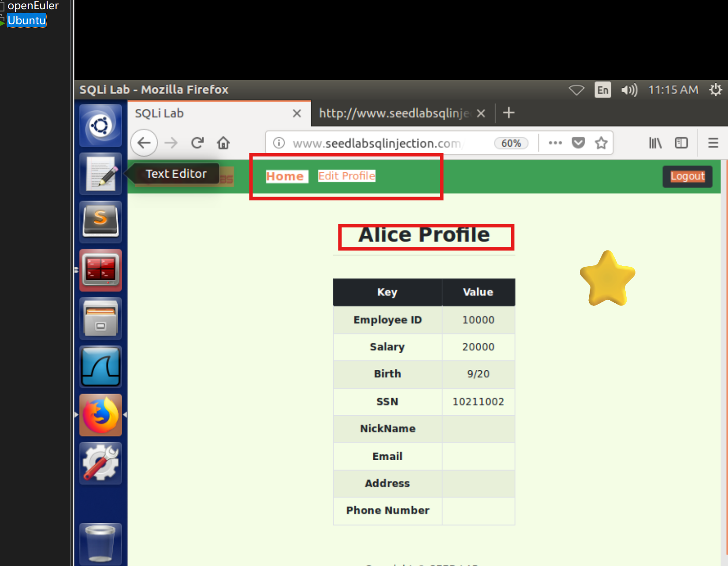
Task: Show site information for this page
Action: 279,143
